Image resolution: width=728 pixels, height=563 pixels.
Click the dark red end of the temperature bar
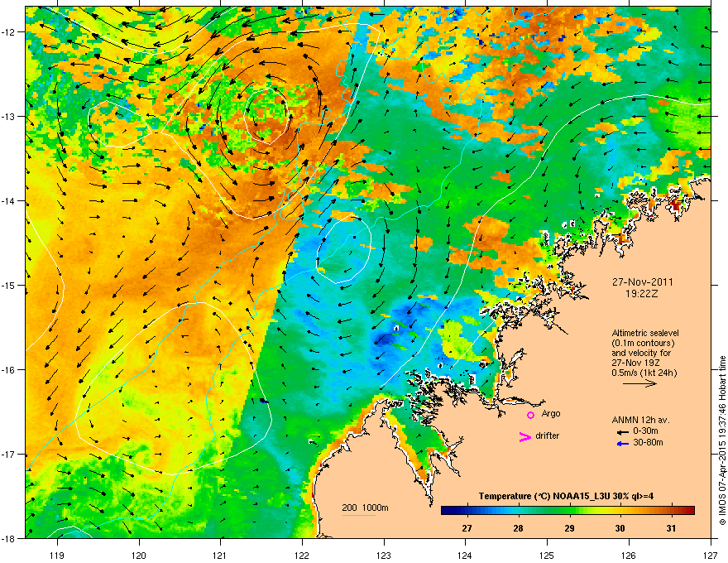[689, 511]
